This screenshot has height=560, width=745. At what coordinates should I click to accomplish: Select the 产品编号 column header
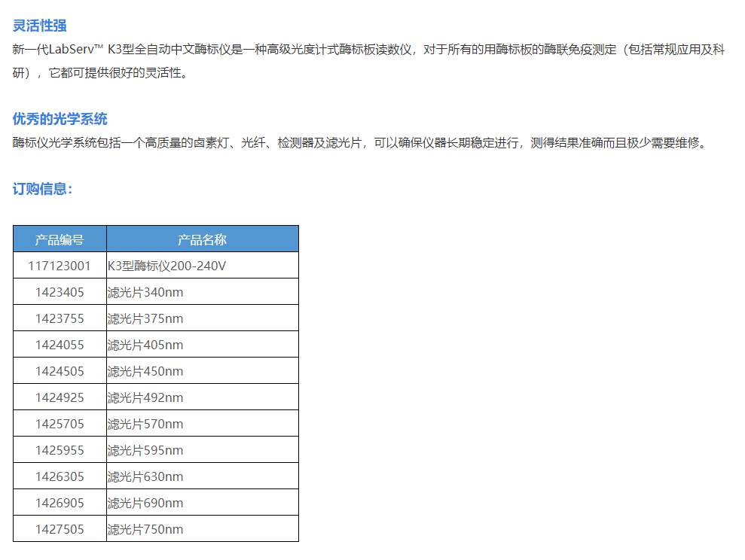pos(60,239)
